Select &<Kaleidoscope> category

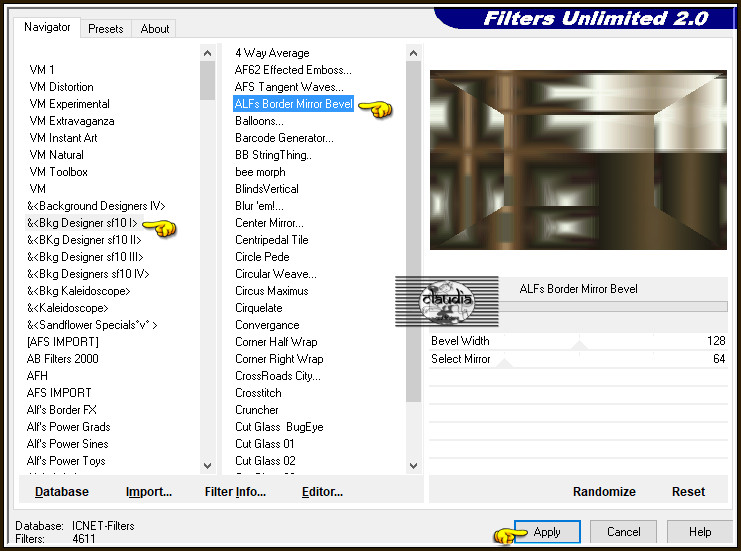coord(68,308)
